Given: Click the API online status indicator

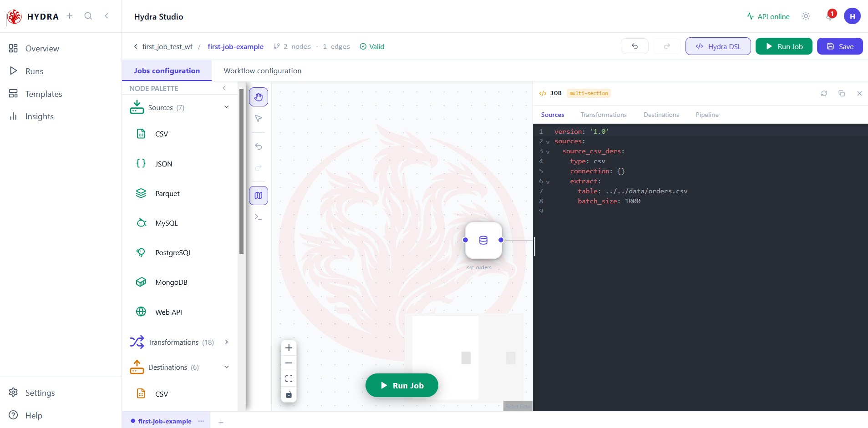Looking at the screenshot, I should click(768, 16).
